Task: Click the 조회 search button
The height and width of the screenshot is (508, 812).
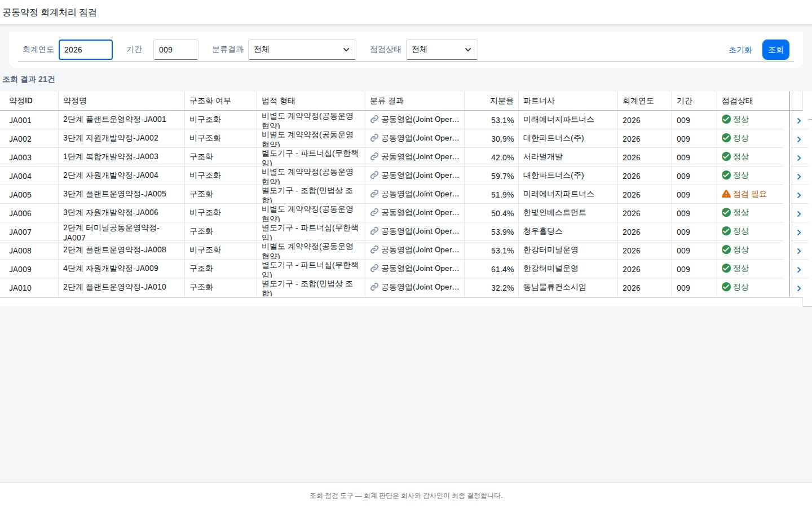Action: [x=776, y=50]
